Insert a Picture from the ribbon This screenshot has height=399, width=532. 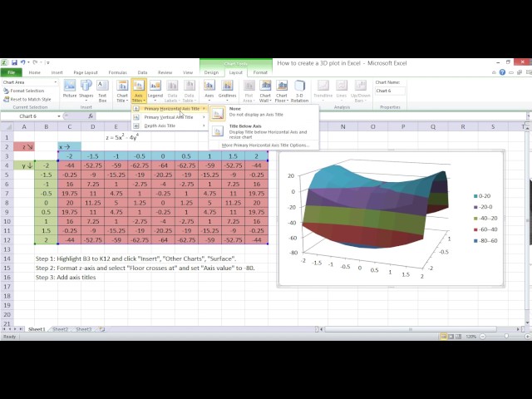tap(70, 90)
